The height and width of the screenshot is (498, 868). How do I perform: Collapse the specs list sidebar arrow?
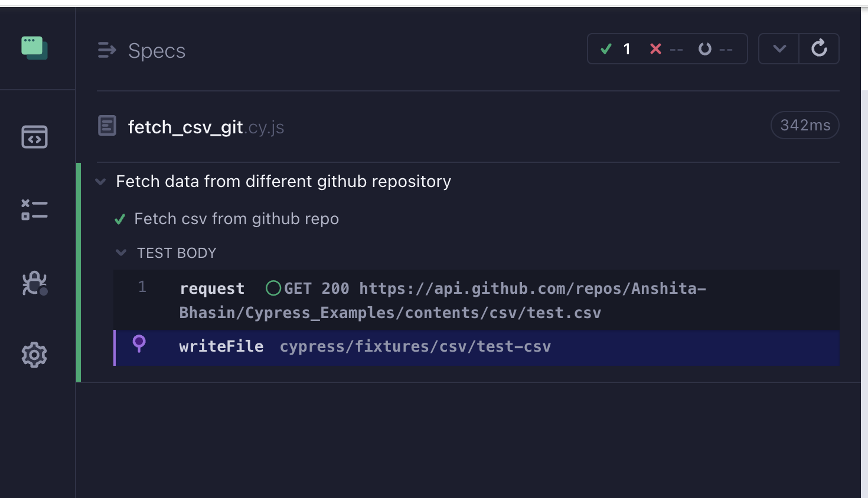(107, 50)
